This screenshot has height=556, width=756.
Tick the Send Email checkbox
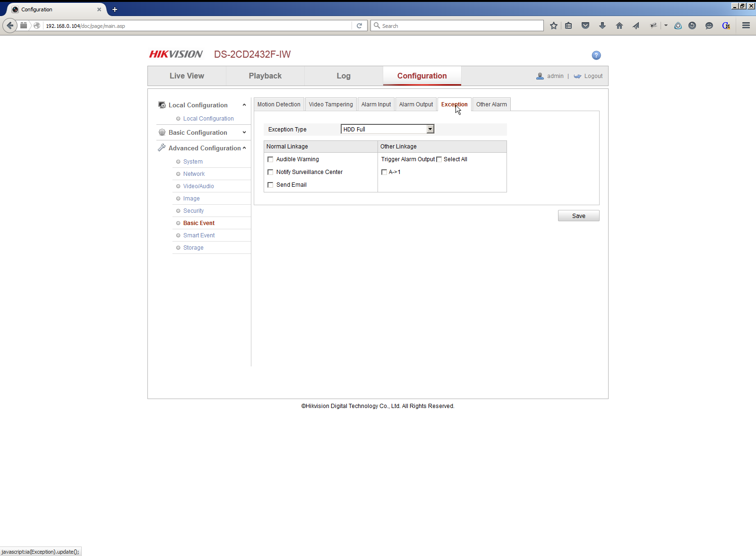click(270, 185)
